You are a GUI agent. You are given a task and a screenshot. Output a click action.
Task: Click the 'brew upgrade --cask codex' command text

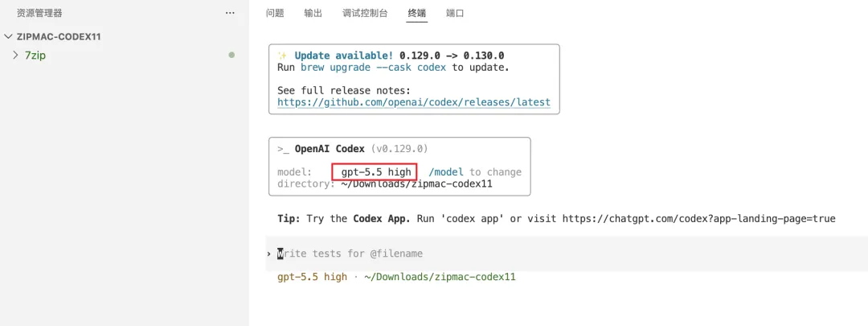coord(374,68)
